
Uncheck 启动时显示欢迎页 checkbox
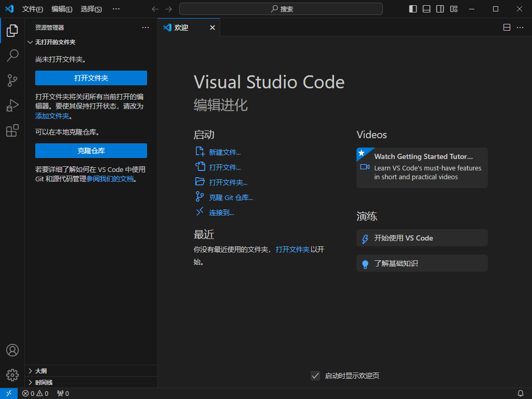[x=315, y=376]
